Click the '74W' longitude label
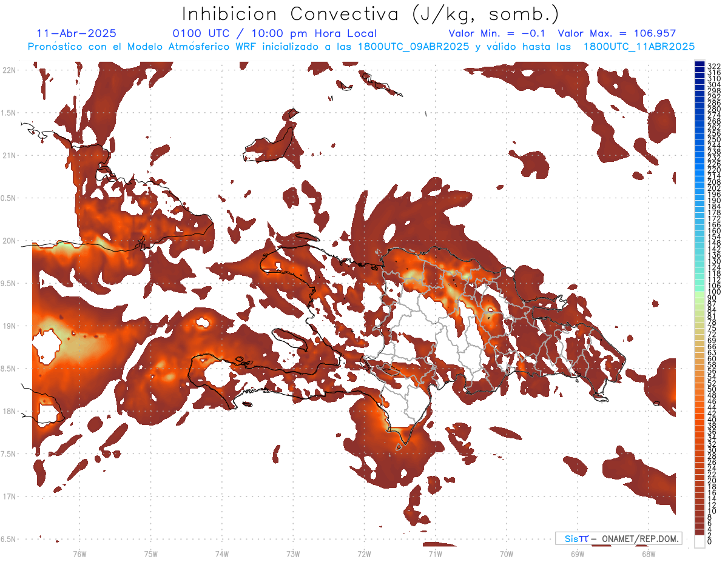Viewport: 728px width, 562px height. pos(222,553)
